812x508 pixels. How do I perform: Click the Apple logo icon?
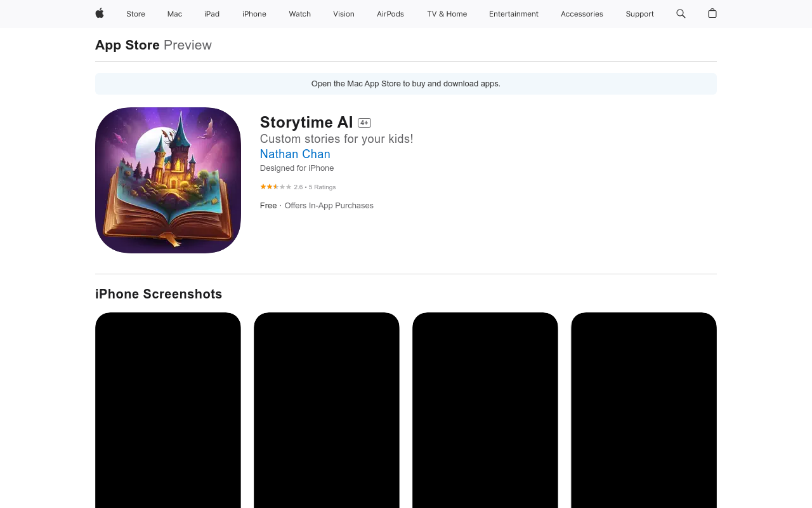(100, 13)
